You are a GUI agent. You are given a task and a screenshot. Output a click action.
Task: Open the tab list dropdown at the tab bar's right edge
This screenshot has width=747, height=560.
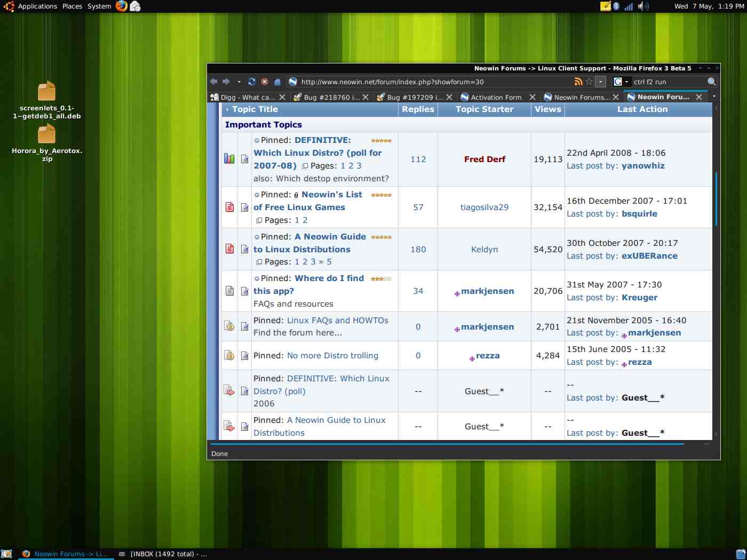(x=714, y=97)
